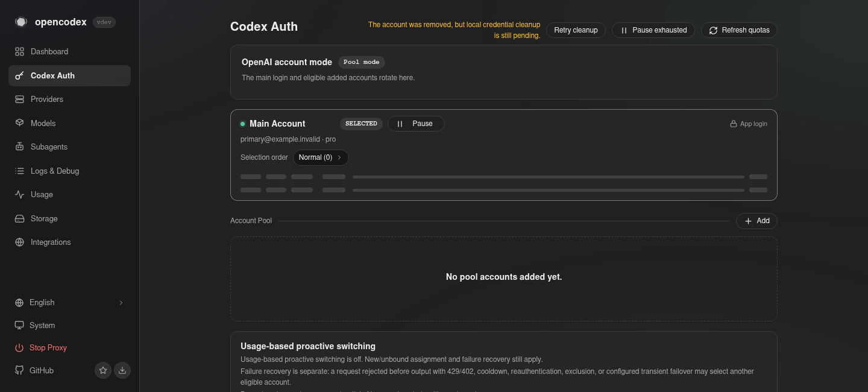
Task: Click the 'Account Pool' section label
Action: 251,221
